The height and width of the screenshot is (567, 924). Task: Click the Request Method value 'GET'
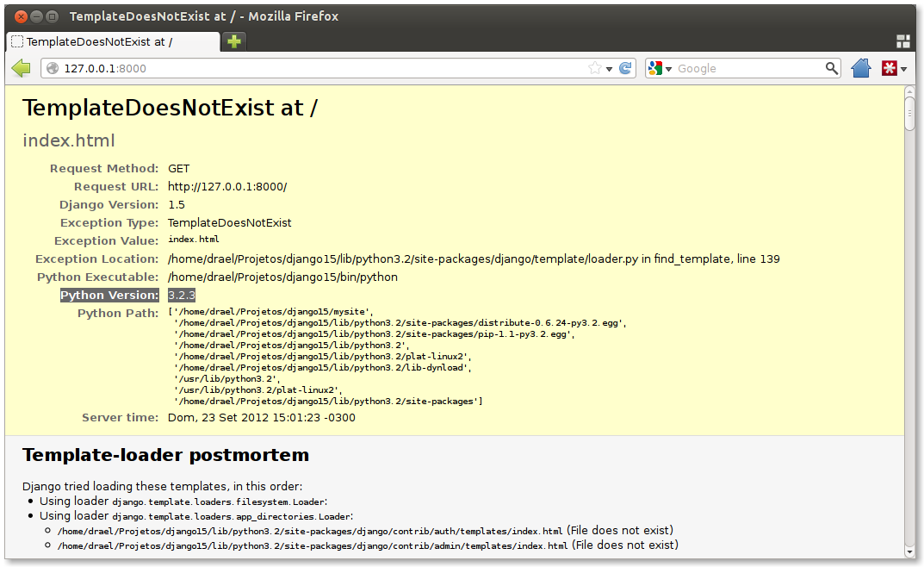tap(178, 169)
